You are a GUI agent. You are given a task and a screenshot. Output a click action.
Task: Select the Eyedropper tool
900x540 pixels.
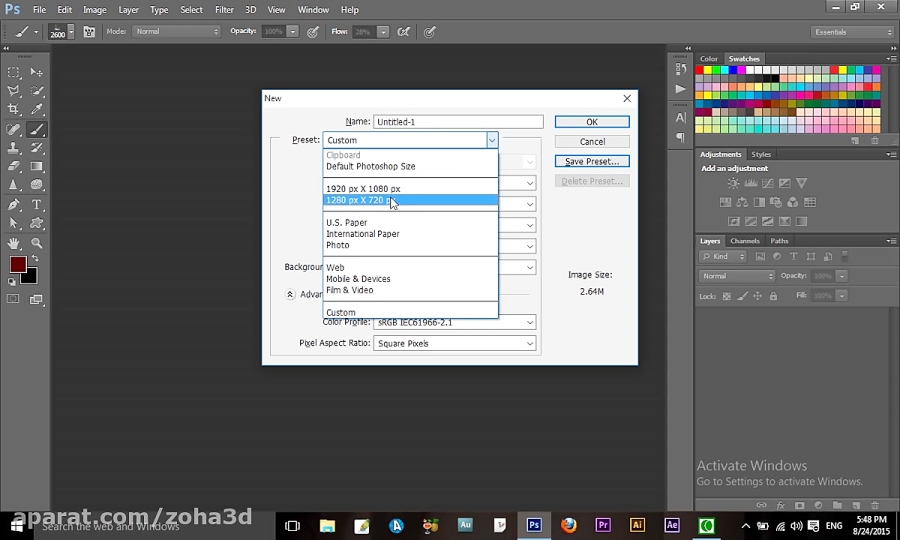[37, 109]
